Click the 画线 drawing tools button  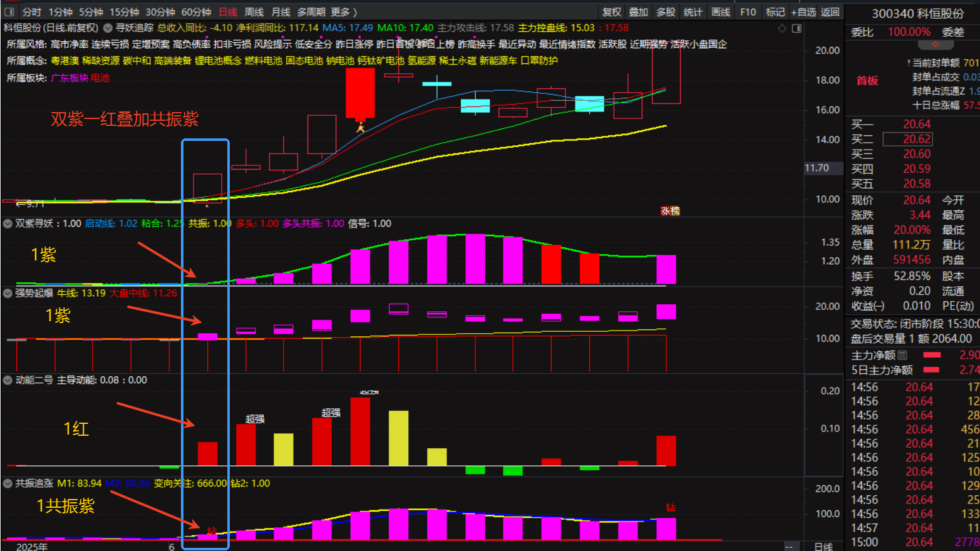[x=721, y=12]
